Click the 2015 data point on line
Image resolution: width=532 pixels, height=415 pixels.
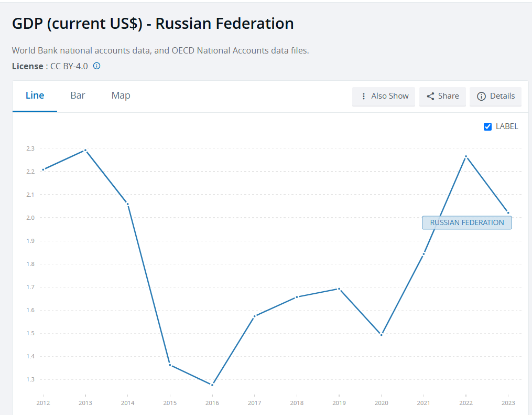coord(170,365)
